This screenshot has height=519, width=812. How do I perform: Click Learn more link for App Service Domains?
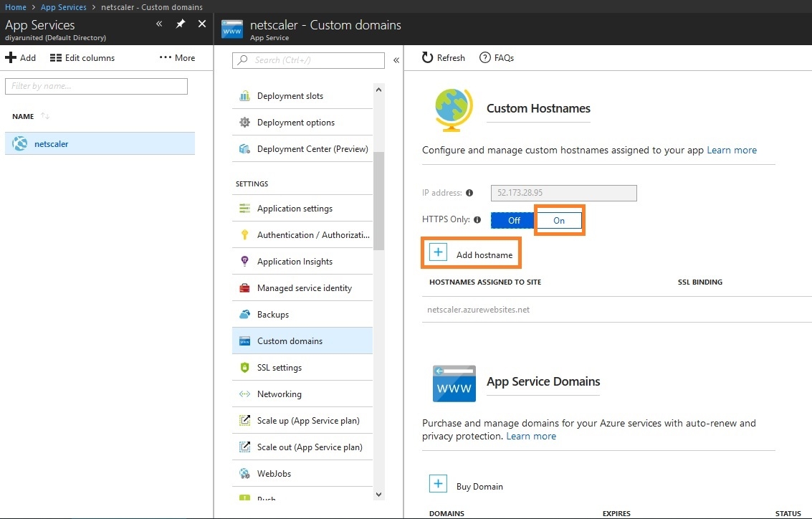pos(531,436)
